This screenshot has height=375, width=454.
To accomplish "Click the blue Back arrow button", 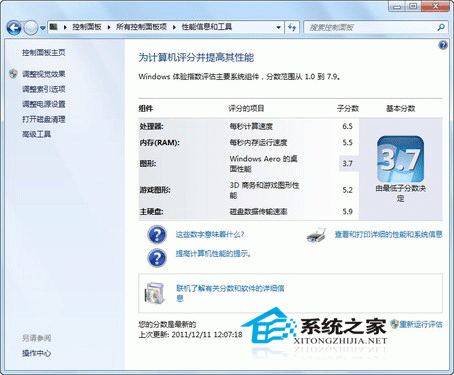I will click(14, 27).
